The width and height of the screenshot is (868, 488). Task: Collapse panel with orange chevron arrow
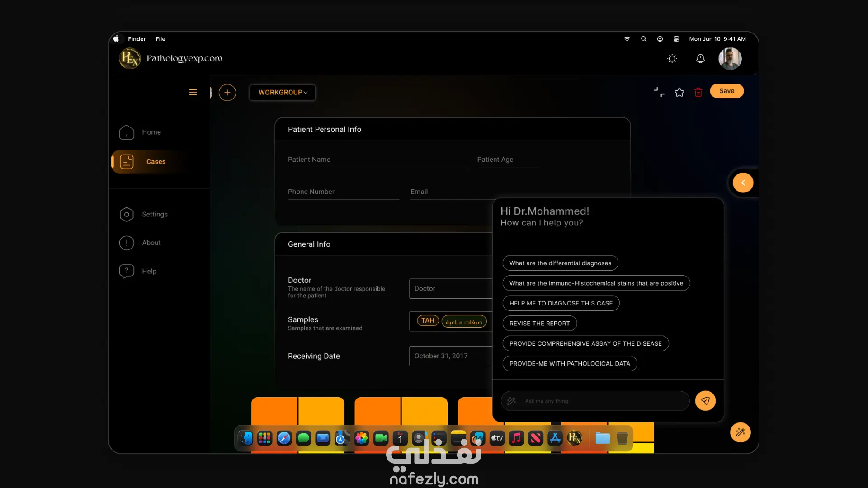(743, 183)
